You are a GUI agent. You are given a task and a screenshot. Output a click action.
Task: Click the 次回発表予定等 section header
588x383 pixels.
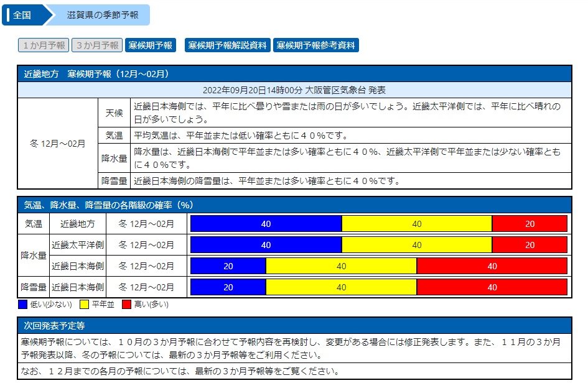(294, 326)
